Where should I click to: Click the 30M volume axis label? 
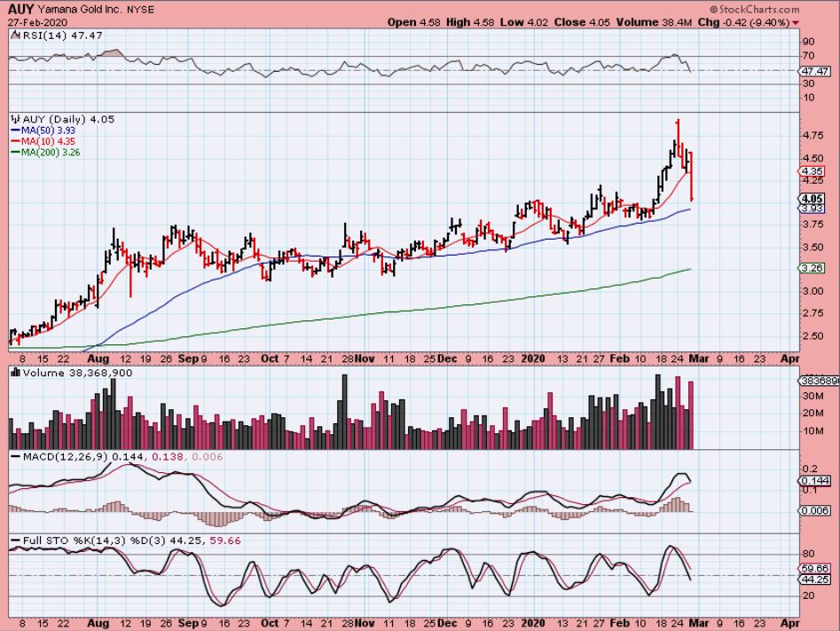(x=813, y=396)
